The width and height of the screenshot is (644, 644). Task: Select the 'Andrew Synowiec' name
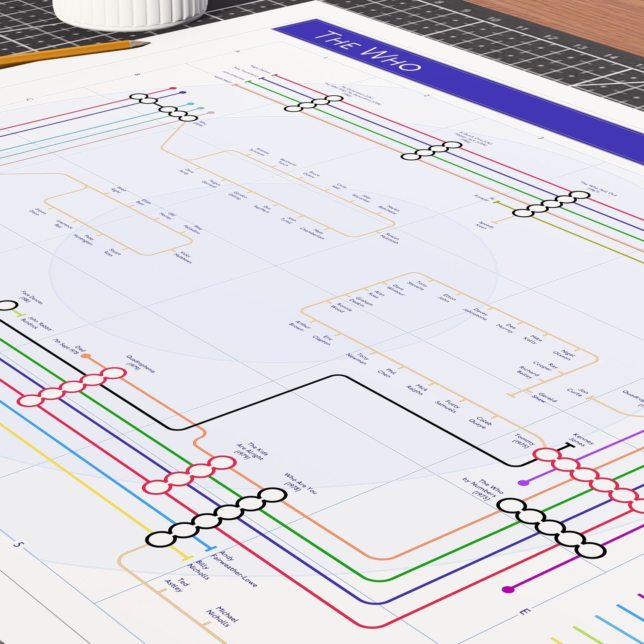259,152
